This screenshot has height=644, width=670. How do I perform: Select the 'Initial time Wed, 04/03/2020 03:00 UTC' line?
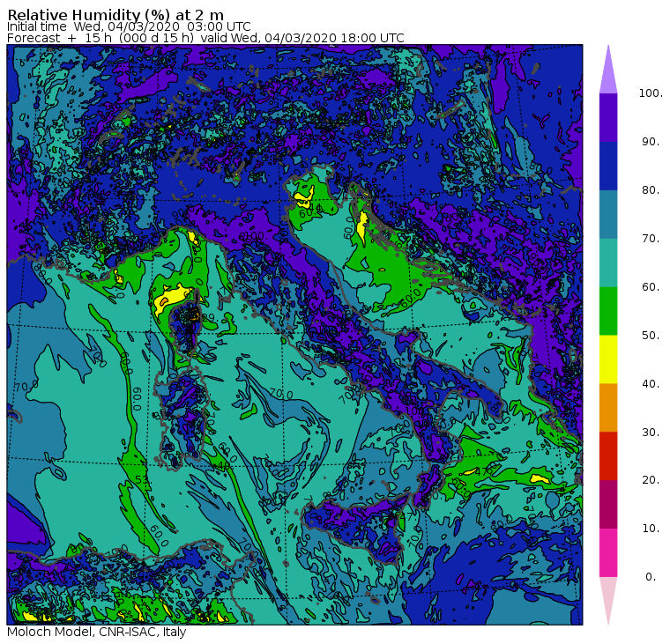click(x=129, y=26)
